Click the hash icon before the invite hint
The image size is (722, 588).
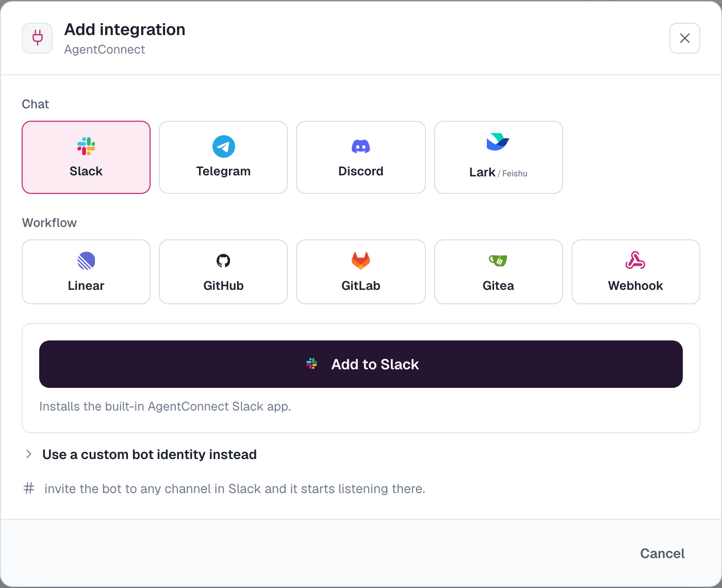29,488
